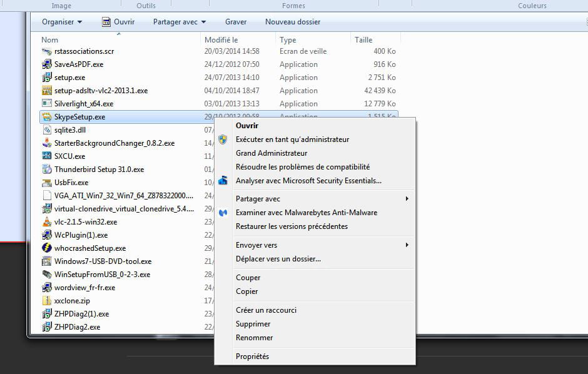Select the file name UsbFix.exe
The image size is (588, 374).
[x=71, y=183]
